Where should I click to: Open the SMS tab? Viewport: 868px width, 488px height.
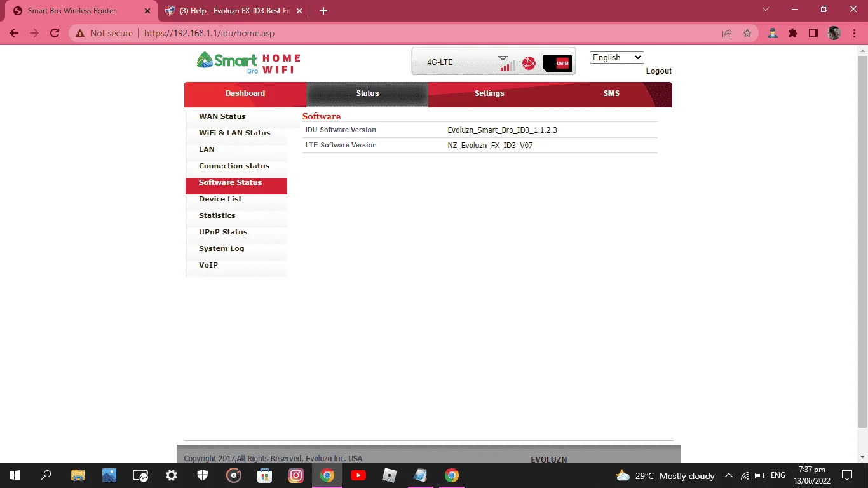coord(611,93)
